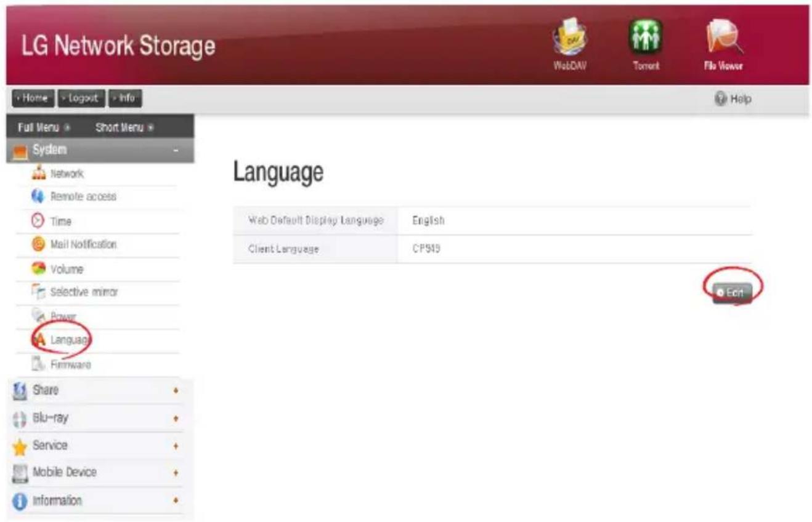Click the Logout button
The height and width of the screenshot is (522, 812).
pos(81,98)
